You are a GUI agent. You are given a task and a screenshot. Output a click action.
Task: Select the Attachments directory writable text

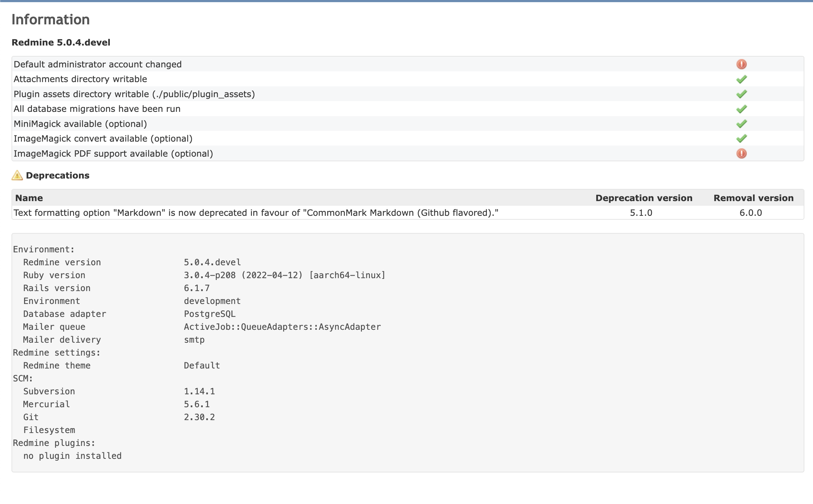[x=80, y=79]
